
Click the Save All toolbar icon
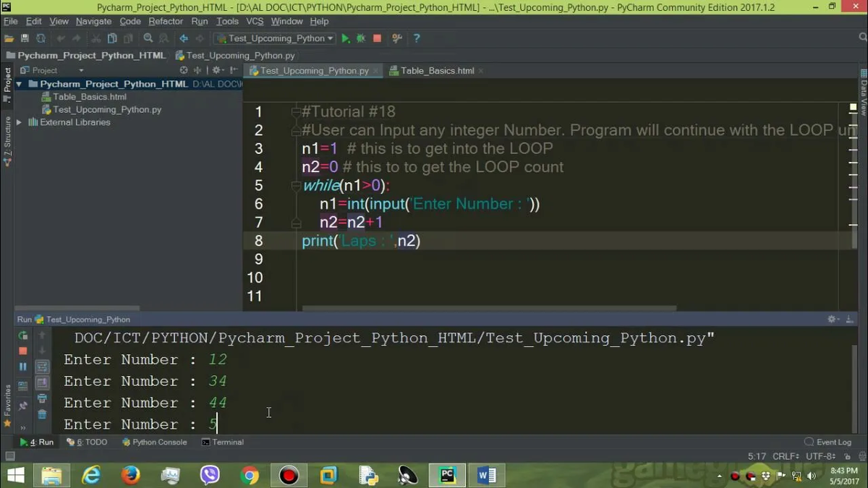click(25, 38)
